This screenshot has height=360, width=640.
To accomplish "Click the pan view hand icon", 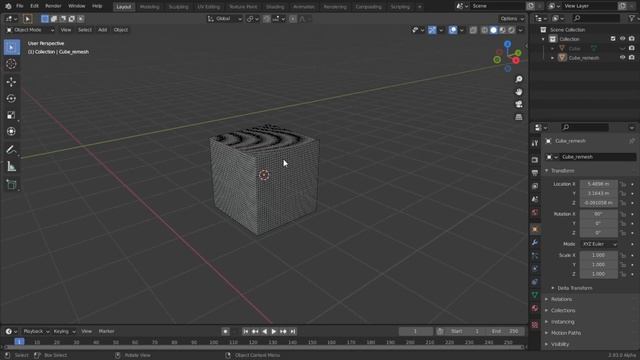I will [519, 92].
